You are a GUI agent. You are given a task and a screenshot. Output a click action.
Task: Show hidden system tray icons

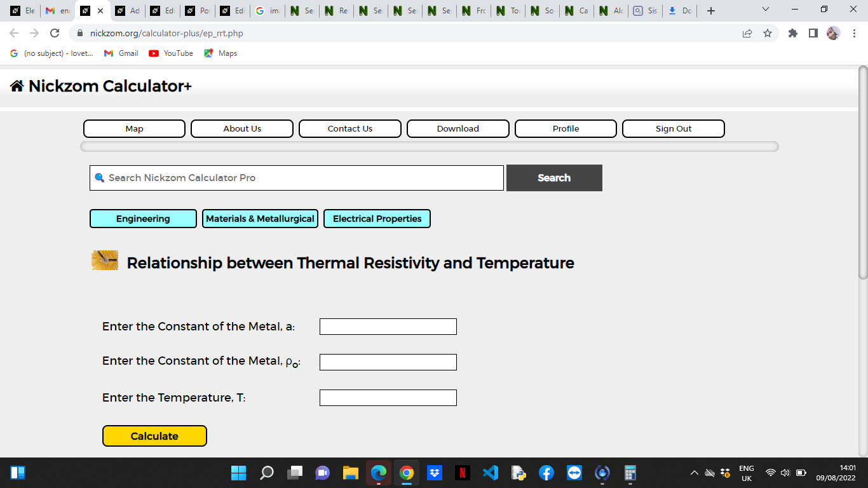tap(695, 473)
